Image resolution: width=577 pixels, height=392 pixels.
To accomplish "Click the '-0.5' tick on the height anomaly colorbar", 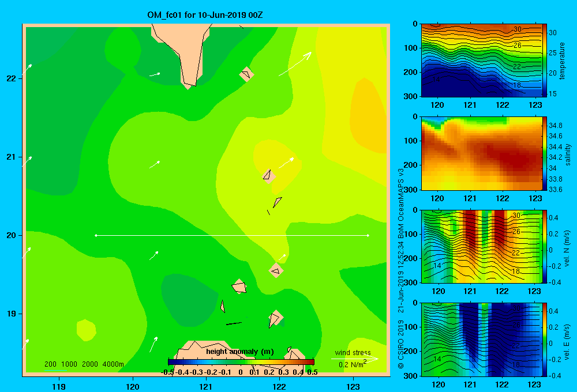I will [168, 372].
